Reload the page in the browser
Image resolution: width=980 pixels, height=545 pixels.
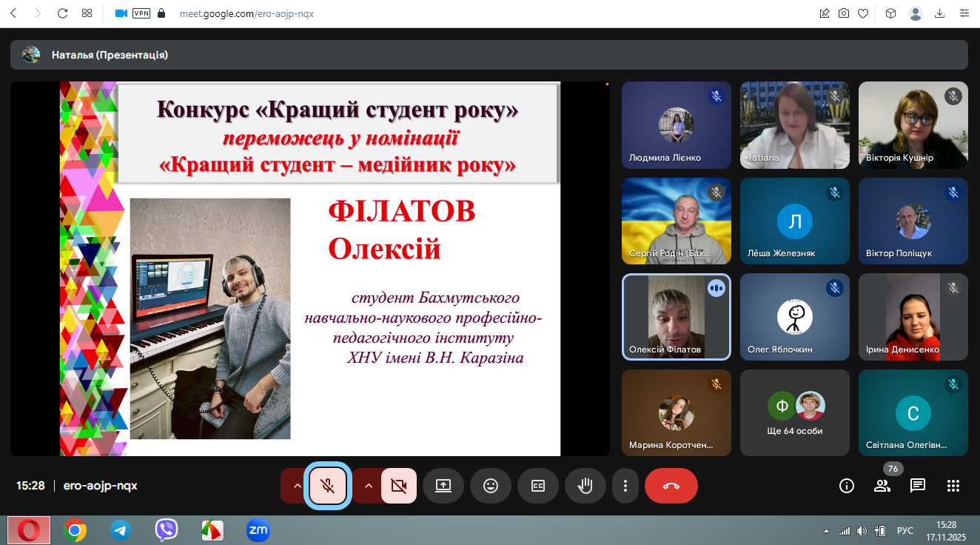tap(63, 13)
